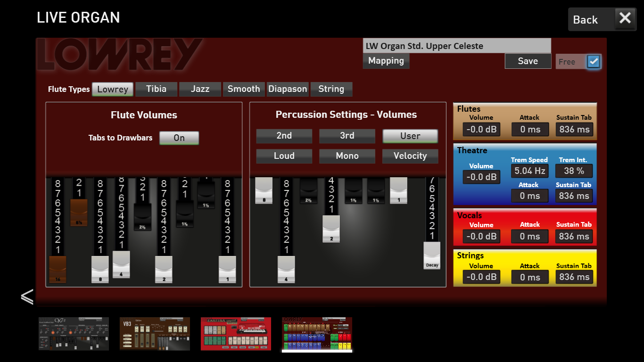
Task: Click Flutes Volume value field
Action: click(481, 130)
